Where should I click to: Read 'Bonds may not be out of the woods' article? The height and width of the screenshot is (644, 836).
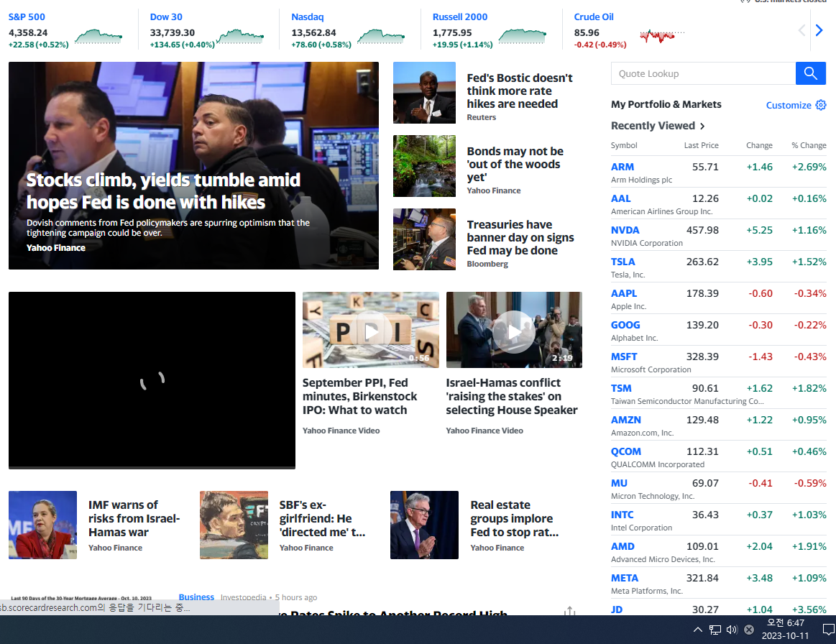pyautogui.click(x=515, y=164)
